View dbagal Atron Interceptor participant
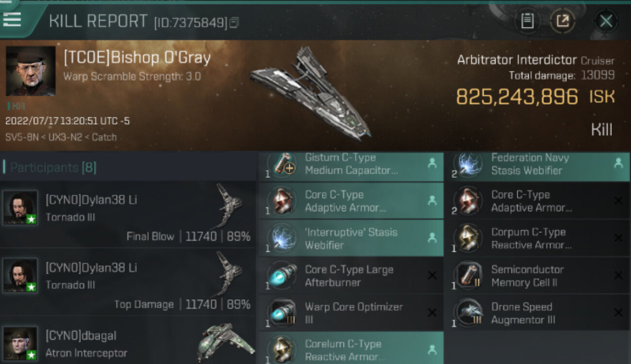Image resolution: width=631 pixels, height=364 pixels. (x=128, y=341)
